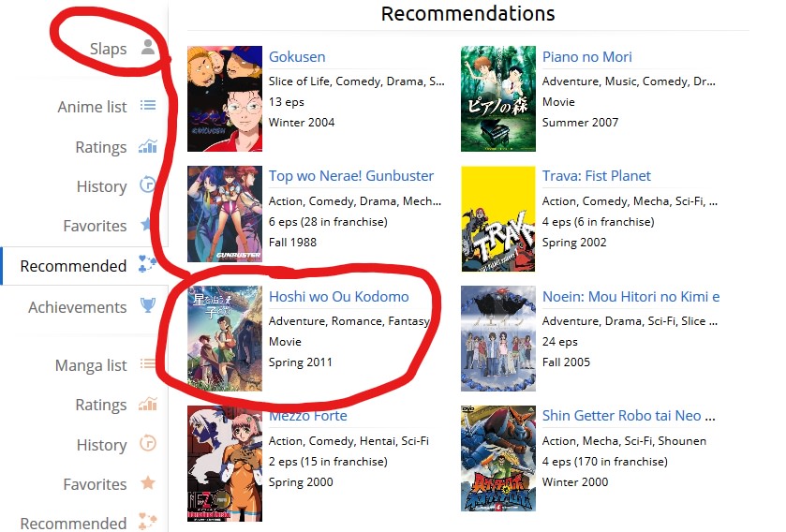Open the Gokusen title link
Viewport: 786px width, 532px height.
[297, 57]
